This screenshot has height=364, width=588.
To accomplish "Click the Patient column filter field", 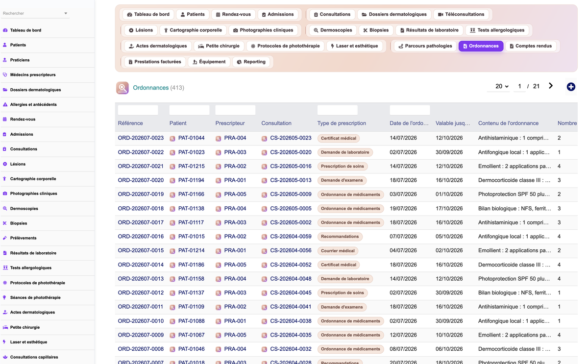I will coord(189,110).
